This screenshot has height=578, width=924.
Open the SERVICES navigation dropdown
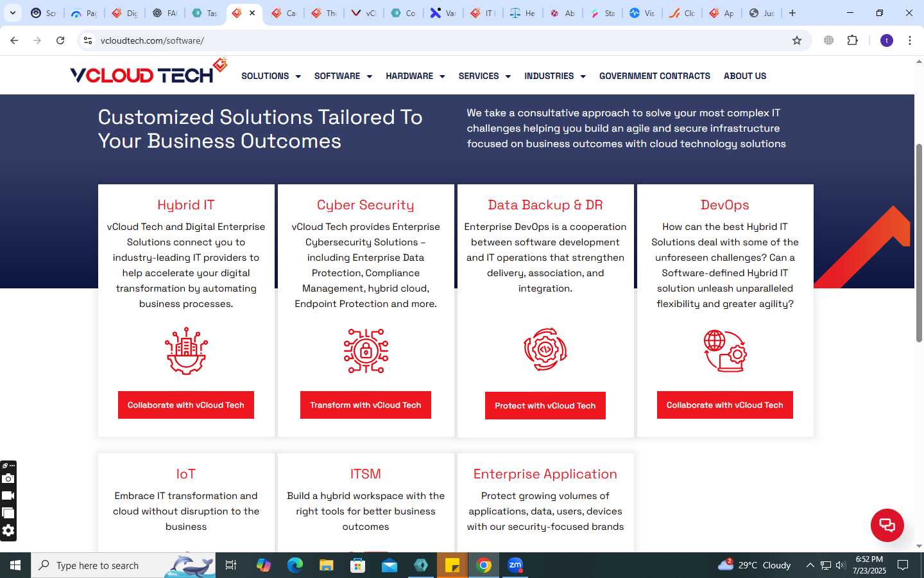[484, 76]
